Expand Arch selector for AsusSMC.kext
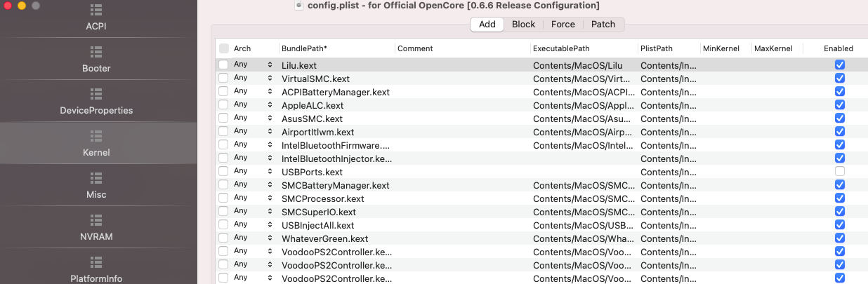868x284 pixels. (x=270, y=119)
